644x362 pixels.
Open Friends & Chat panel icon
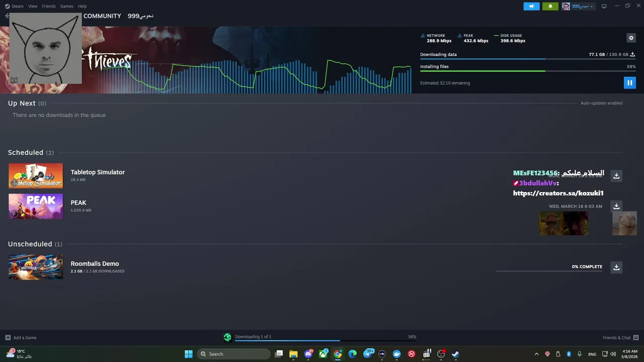tap(635, 337)
